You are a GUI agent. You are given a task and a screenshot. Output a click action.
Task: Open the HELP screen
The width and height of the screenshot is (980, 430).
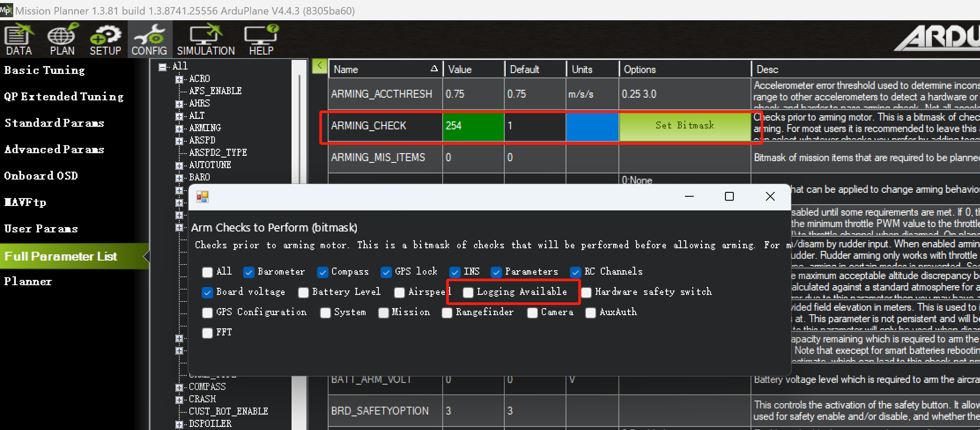[262, 40]
